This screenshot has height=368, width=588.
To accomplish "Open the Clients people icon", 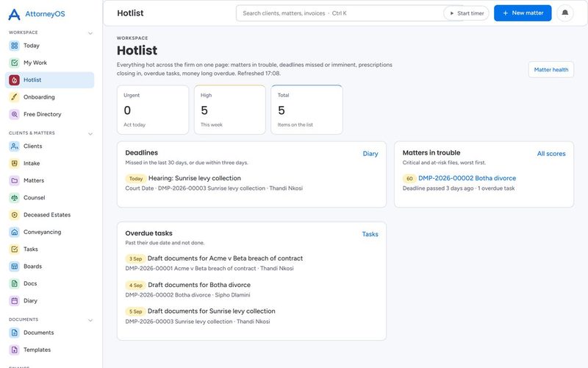I will coord(14,146).
